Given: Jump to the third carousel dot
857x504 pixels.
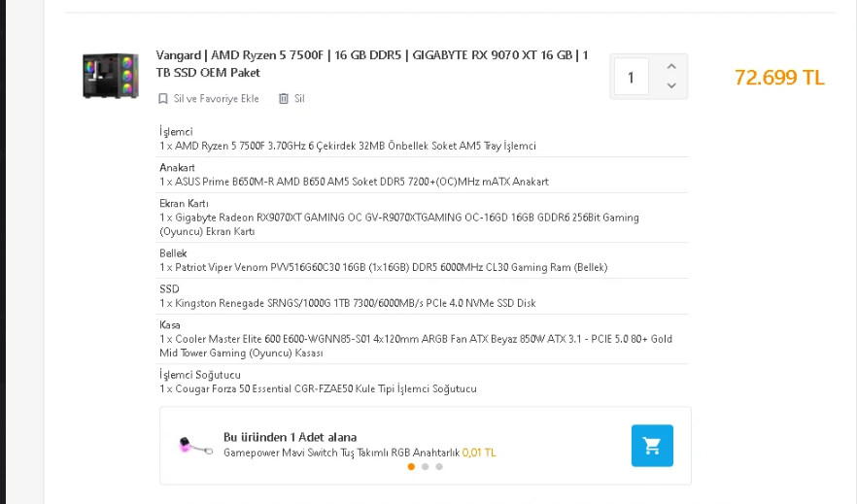Looking at the screenshot, I should pyautogui.click(x=438, y=467).
